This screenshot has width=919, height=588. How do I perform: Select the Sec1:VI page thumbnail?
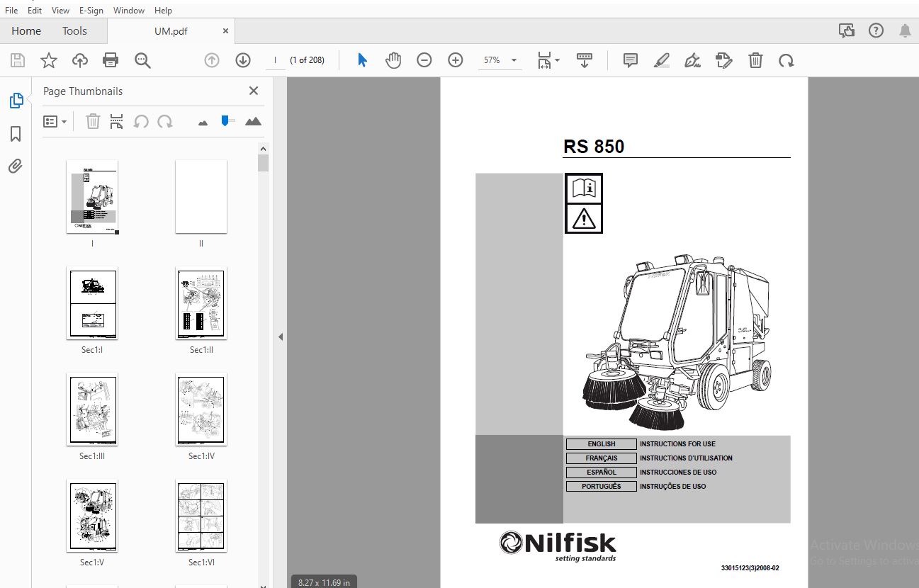click(x=201, y=516)
